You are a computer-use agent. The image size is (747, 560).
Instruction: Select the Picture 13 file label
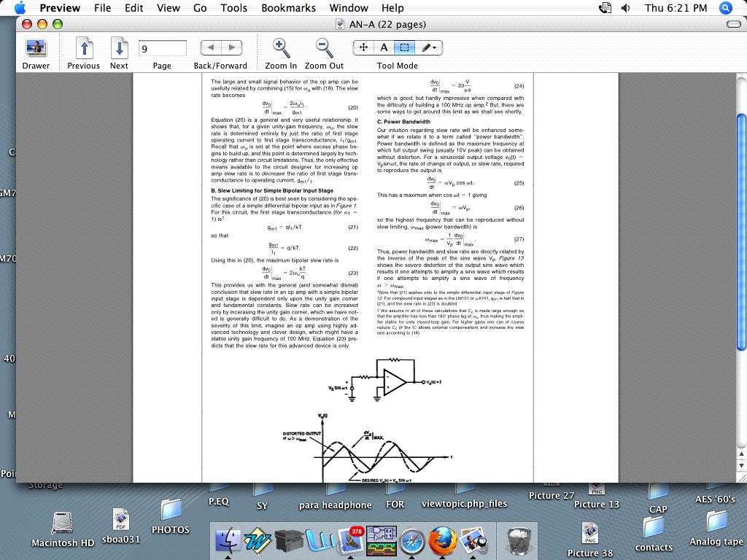click(x=597, y=504)
